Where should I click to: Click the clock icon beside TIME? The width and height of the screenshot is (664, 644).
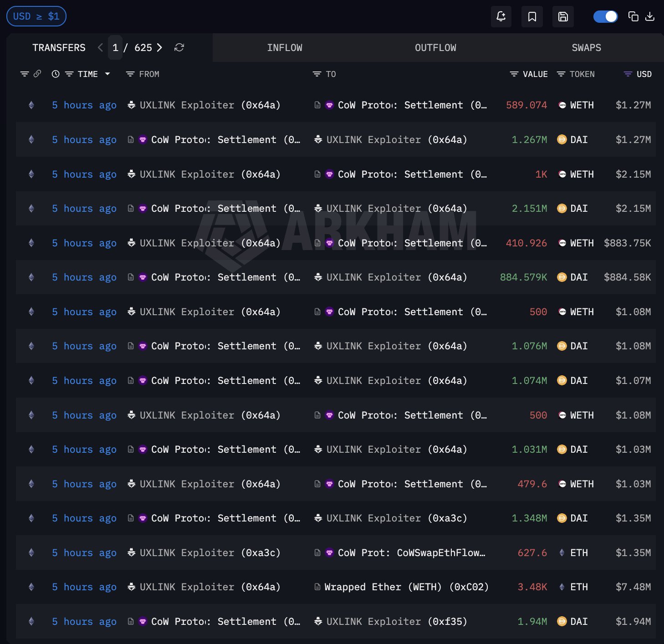click(56, 74)
